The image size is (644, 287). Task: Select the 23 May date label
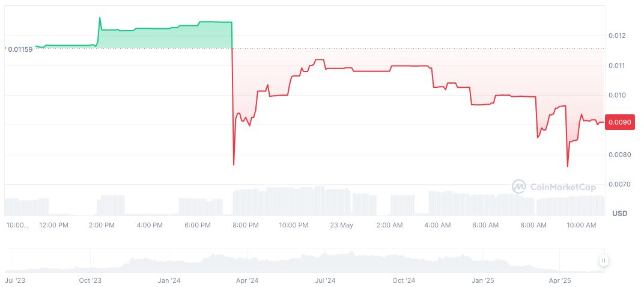[341, 225]
